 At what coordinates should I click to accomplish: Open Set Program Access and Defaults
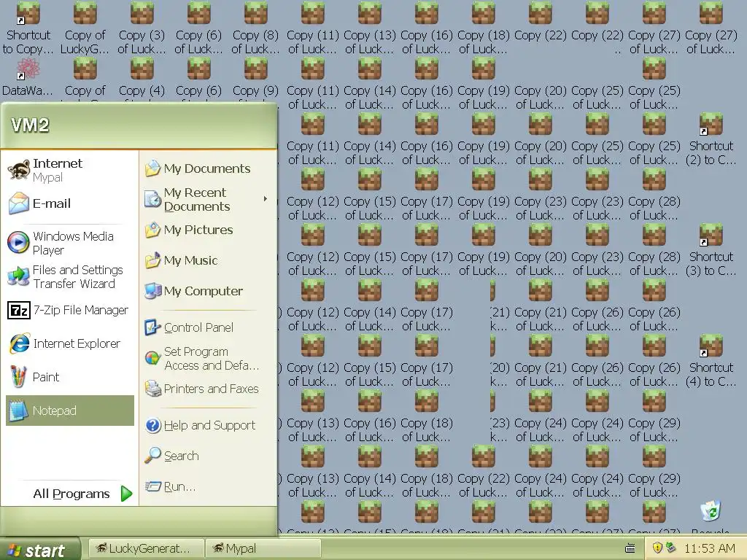point(206,358)
